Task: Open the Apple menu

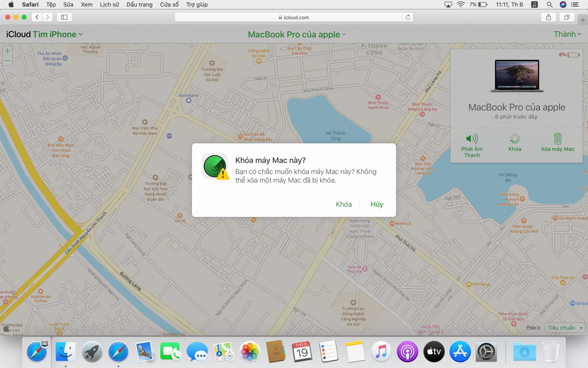Action: [11, 4]
